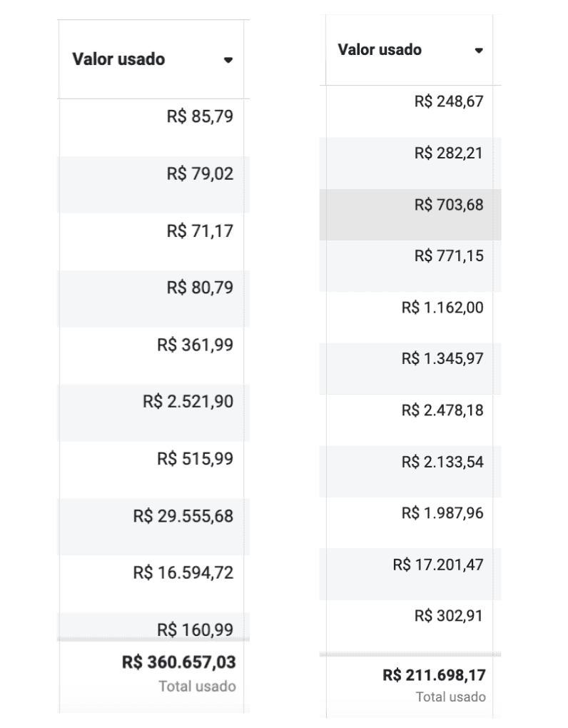Screen dimensions: 568x728
Task: Select the R$ 17.201,47 row
Action: coord(410,575)
